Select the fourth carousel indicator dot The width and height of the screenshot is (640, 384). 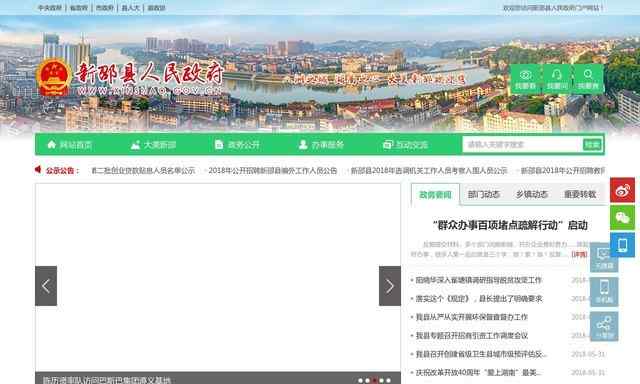coord(381,380)
